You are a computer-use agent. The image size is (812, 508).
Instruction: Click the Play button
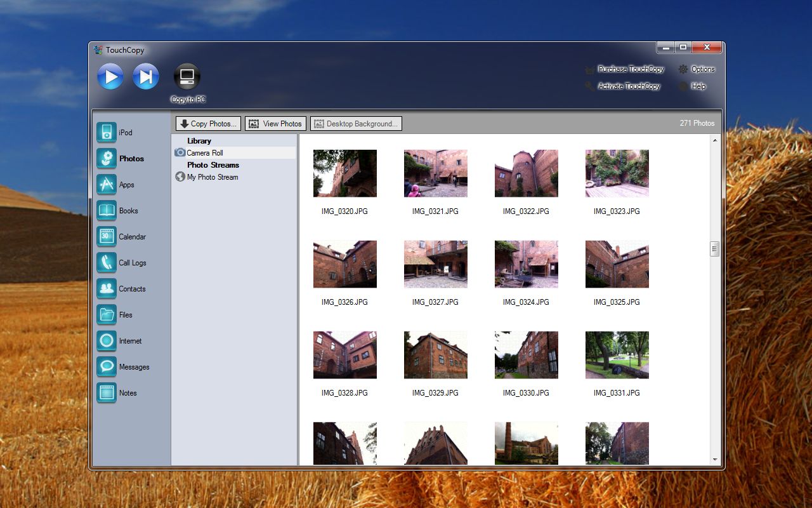110,77
